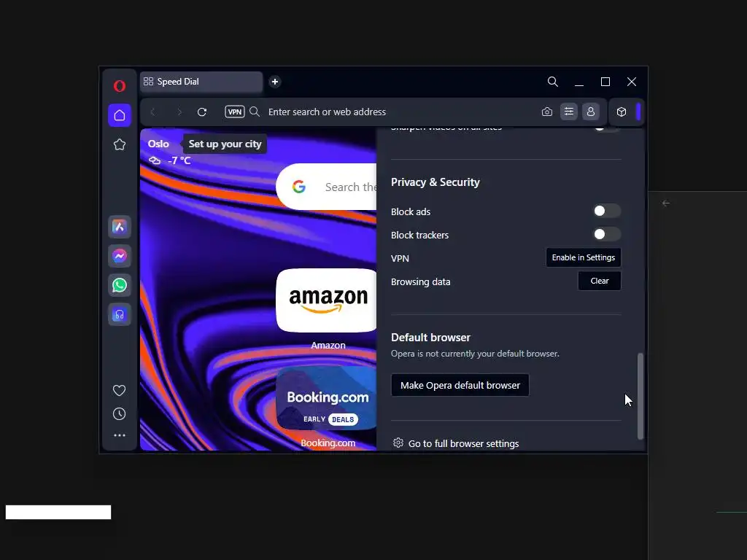Open the Opera menu logo
This screenshot has height=560, width=747.
pyautogui.click(x=120, y=86)
